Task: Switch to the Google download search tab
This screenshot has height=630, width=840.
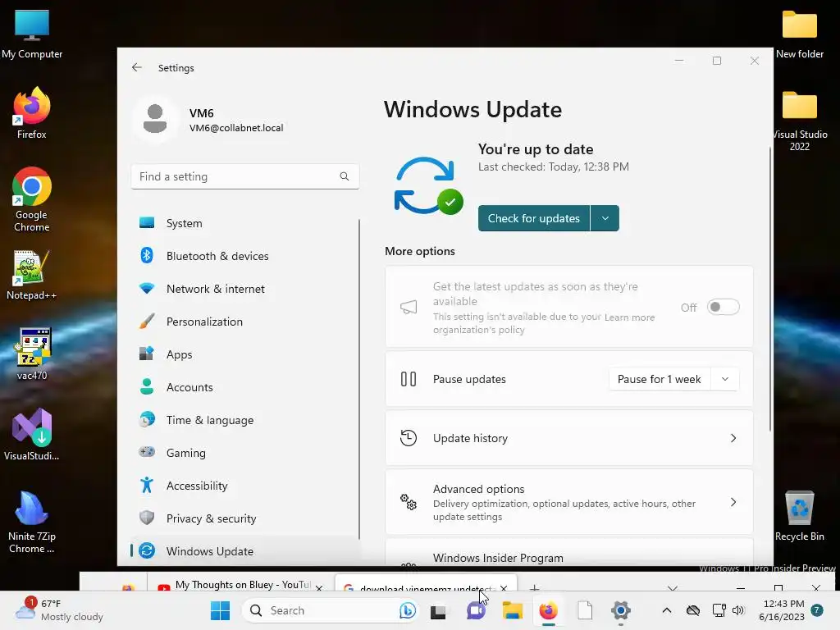Action: [x=427, y=585]
